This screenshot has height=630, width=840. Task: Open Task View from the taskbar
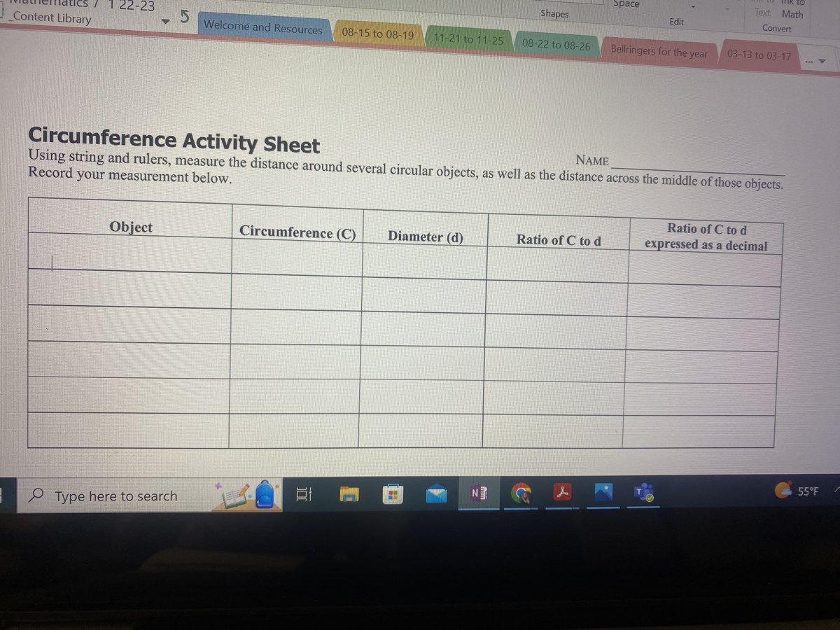point(303,496)
